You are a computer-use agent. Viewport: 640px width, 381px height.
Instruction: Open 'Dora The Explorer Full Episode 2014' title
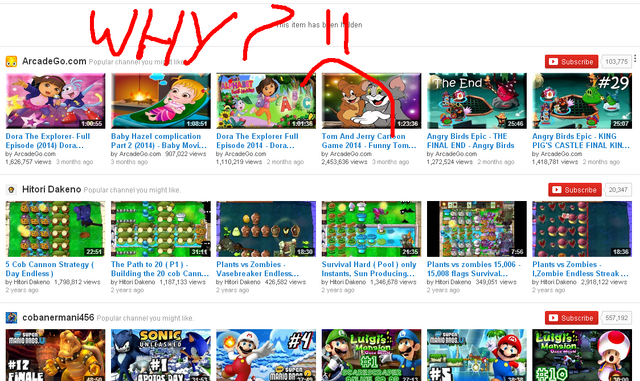[257, 141]
